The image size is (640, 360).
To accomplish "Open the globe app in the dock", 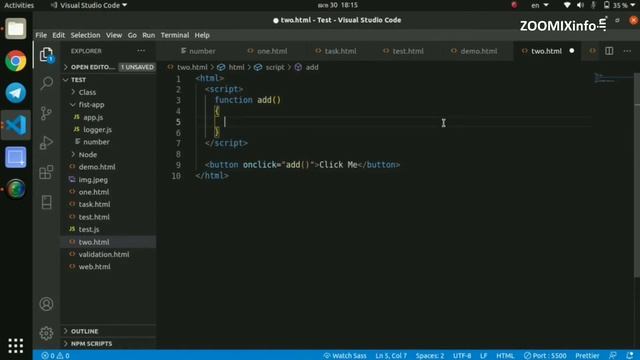I will 16,189.
